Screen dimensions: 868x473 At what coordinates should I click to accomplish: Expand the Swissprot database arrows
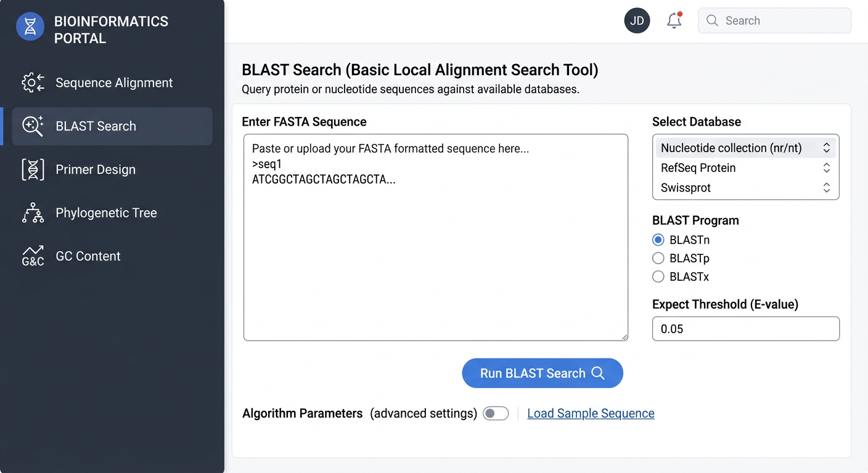[x=826, y=188]
